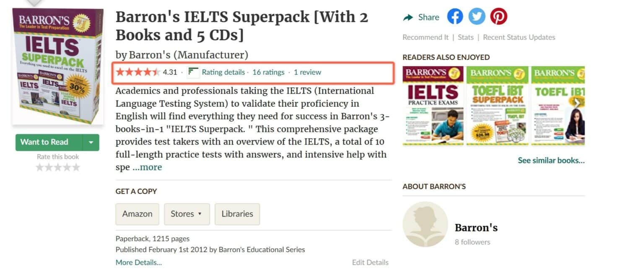This screenshot has height=271, width=644.
Task: Open Recent Status Updates
Action: pos(519,37)
